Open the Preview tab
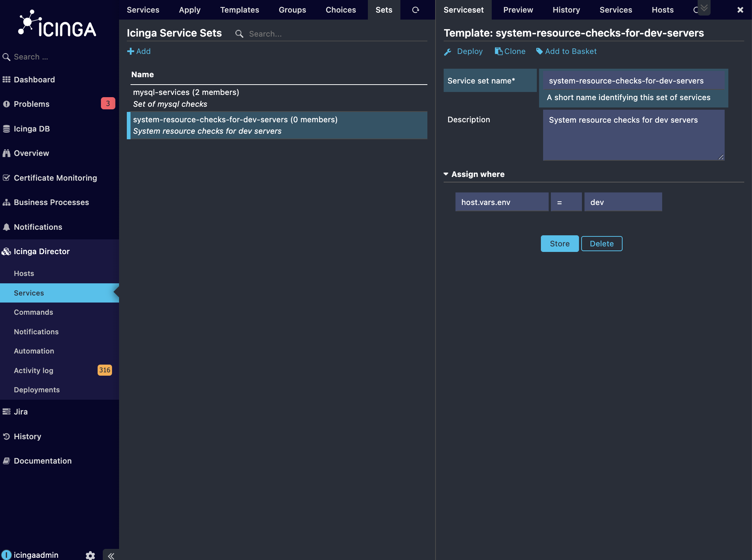Viewport: 752px width, 560px height. click(518, 10)
